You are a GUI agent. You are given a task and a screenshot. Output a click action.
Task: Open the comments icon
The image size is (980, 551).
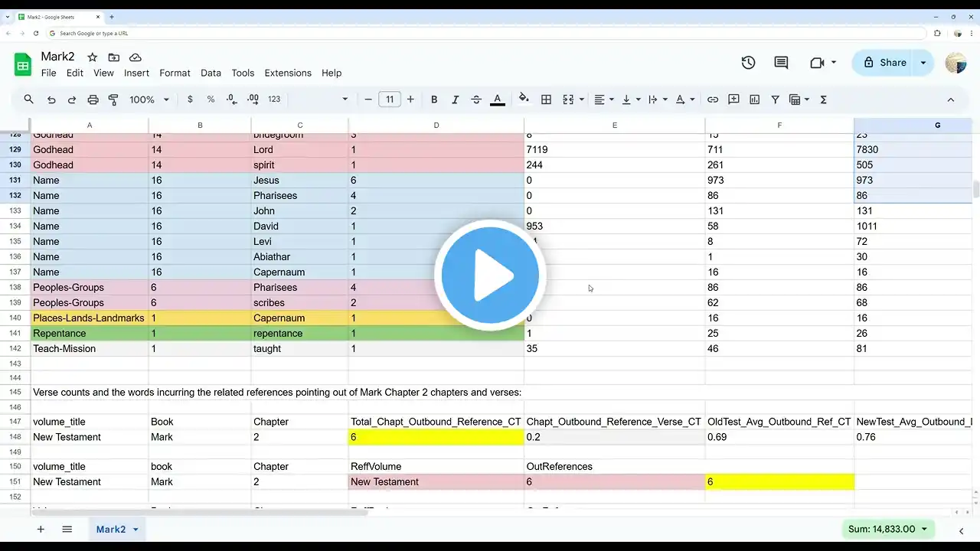pyautogui.click(x=781, y=63)
